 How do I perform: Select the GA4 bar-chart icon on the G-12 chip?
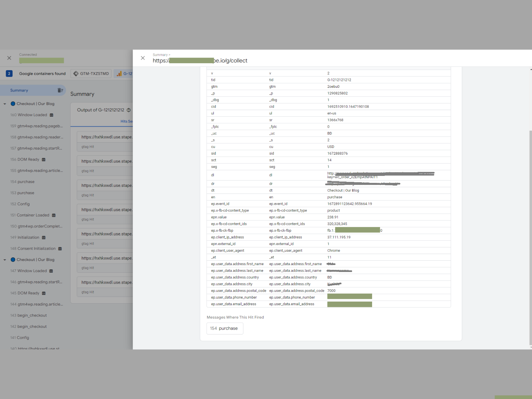[119, 73]
